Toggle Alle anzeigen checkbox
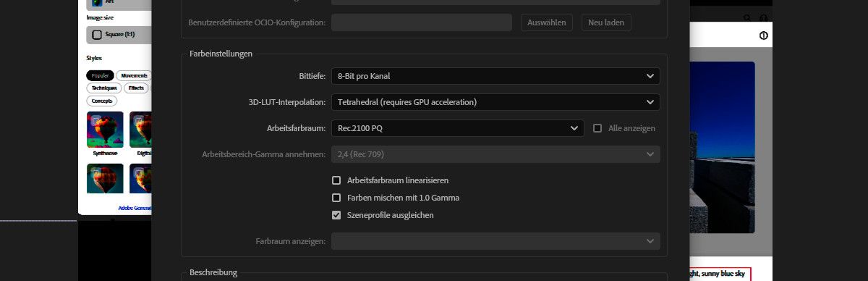 click(597, 128)
